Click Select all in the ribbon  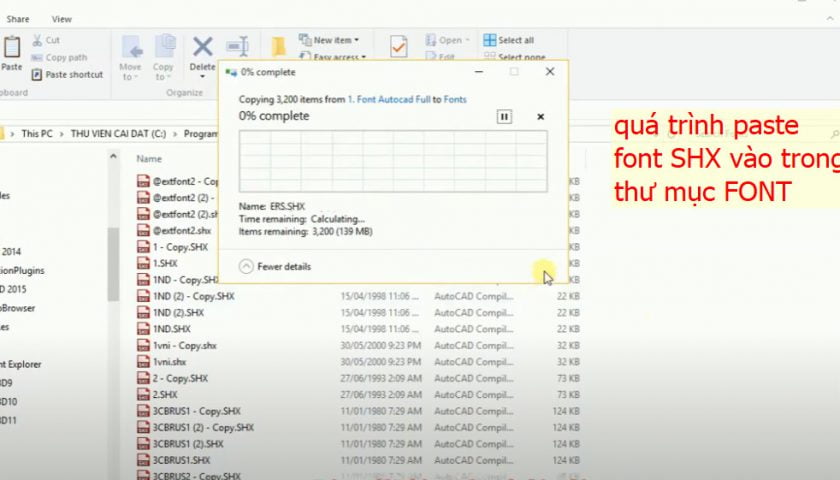pyautogui.click(x=508, y=40)
